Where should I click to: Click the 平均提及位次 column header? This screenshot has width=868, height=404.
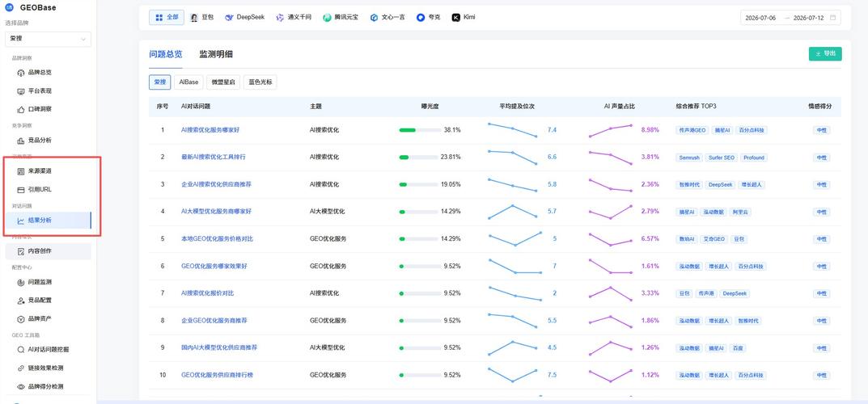(x=517, y=106)
